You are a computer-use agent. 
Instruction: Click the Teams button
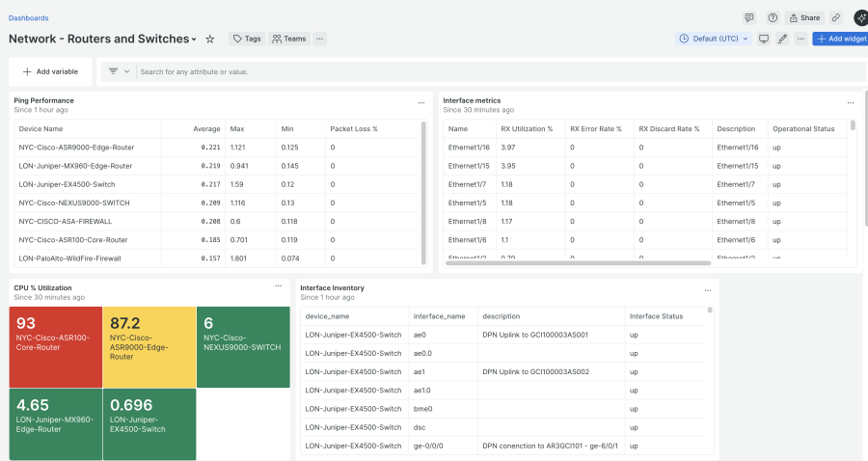click(289, 39)
